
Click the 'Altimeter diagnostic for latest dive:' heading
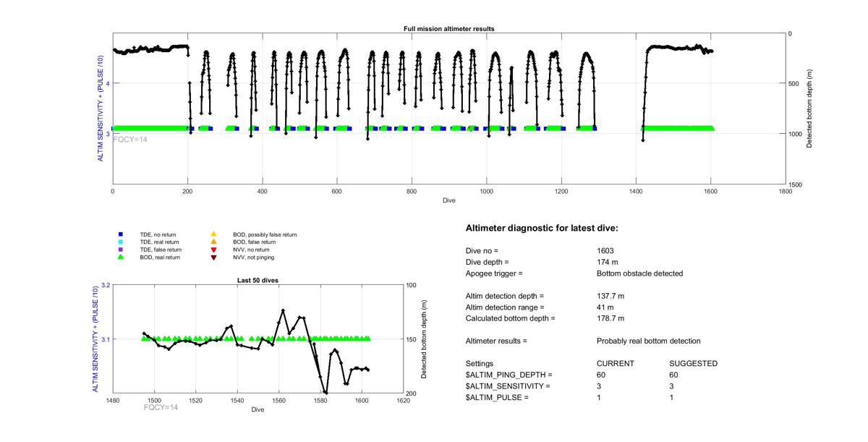(x=542, y=229)
